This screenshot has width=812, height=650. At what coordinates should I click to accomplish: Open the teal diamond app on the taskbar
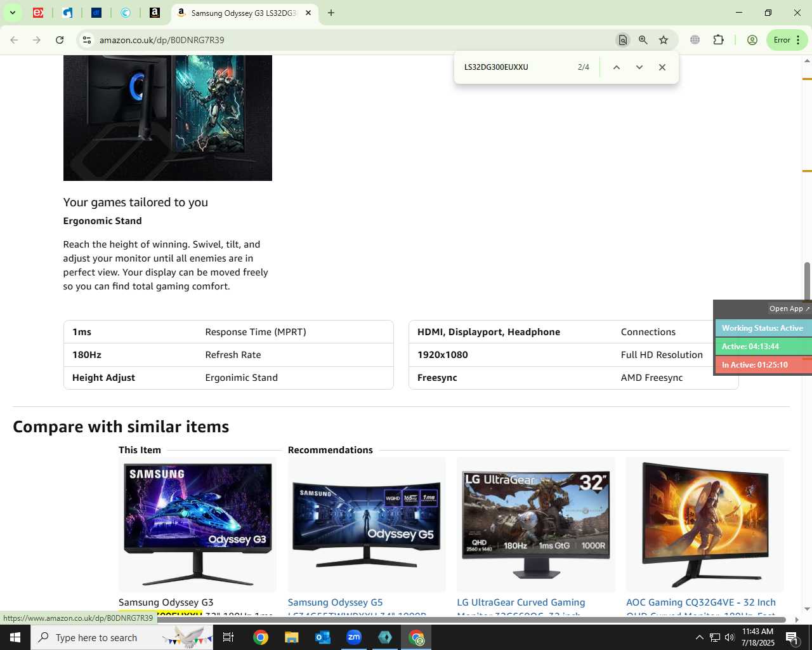(x=385, y=637)
